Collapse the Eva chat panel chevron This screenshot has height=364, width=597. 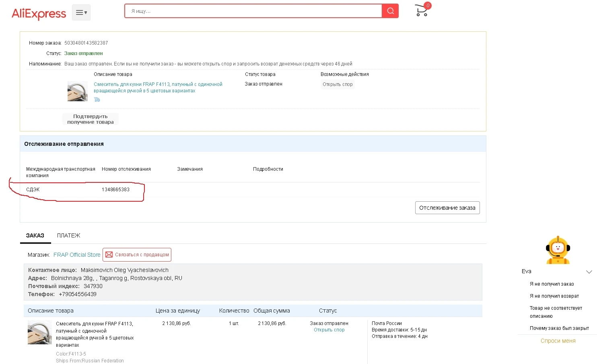pyautogui.click(x=589, y=272)
